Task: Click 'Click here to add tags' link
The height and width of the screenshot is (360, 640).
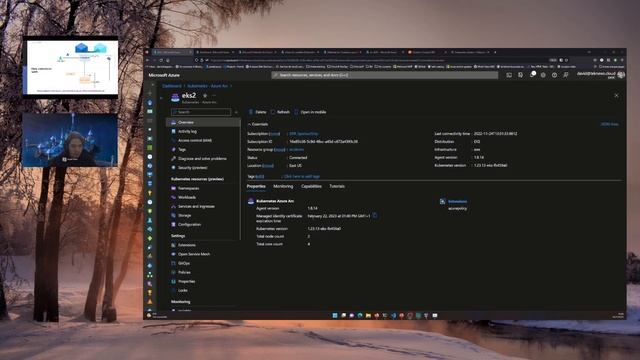Action: 302,176
